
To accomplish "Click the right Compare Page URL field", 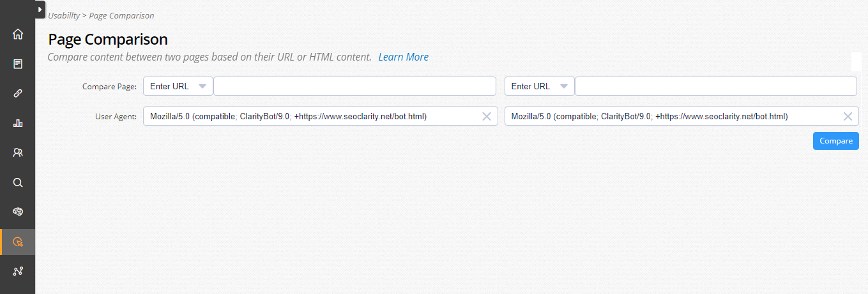I will click(715, 86).
